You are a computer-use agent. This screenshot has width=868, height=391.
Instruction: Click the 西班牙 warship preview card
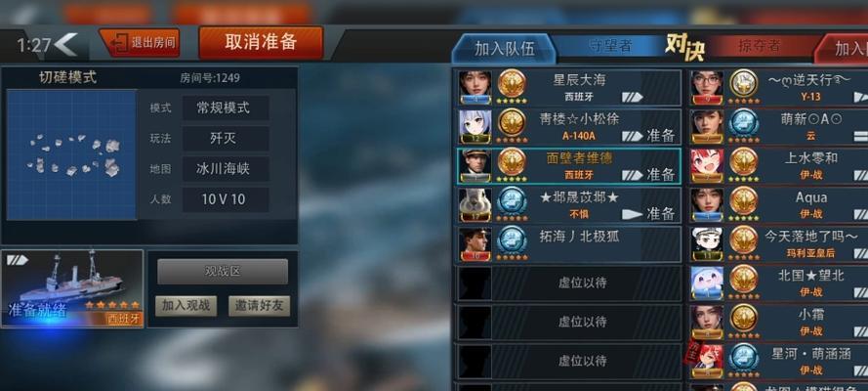pyautogui.click(x=72, y=288)
